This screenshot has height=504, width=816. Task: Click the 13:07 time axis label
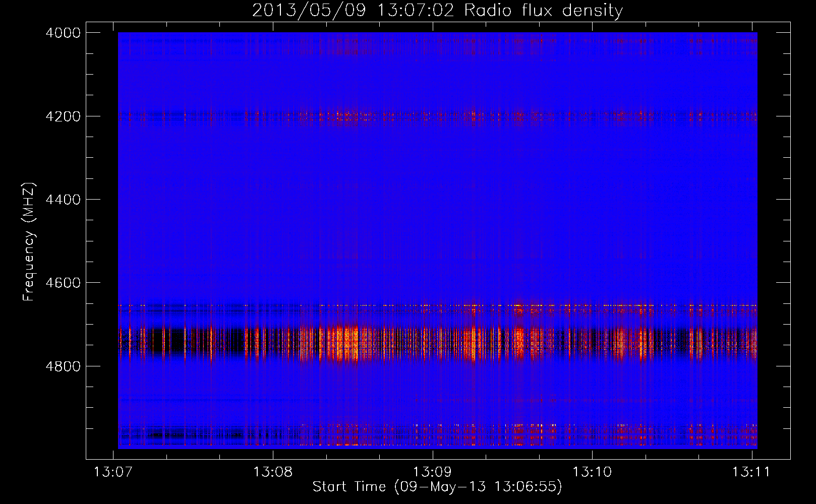click(x=113, y=472)
